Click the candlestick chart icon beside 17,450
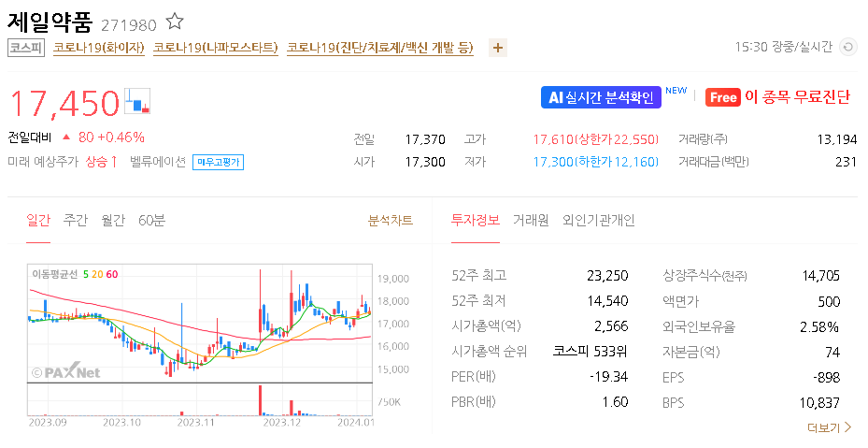Viewport: 868px width, 448px height. coord(137,101)
